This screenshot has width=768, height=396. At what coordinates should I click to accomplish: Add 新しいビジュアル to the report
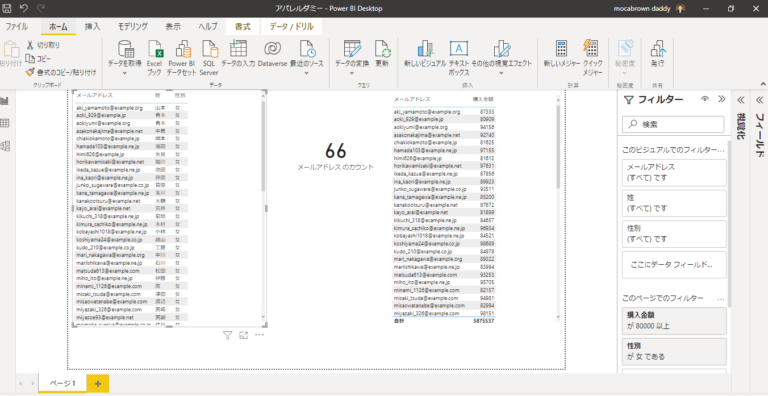tap(425, 54)
